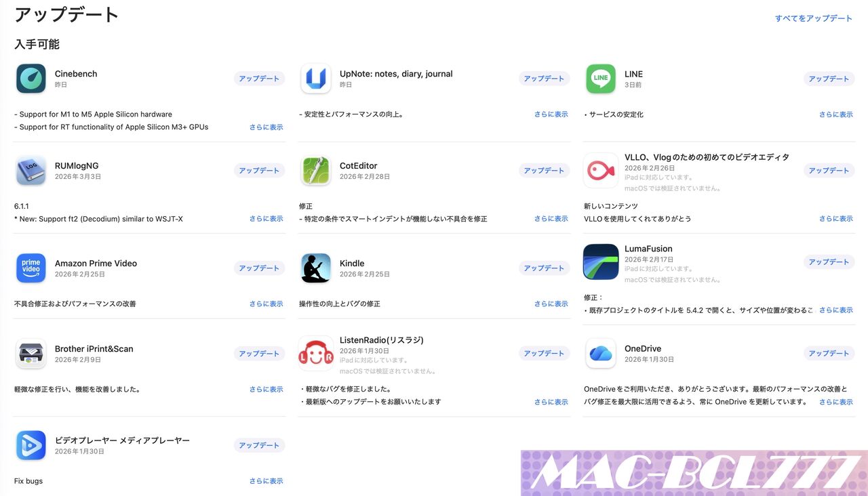
Task: Expand UpNote notes via さらに表示
Action: coord(551,115)
